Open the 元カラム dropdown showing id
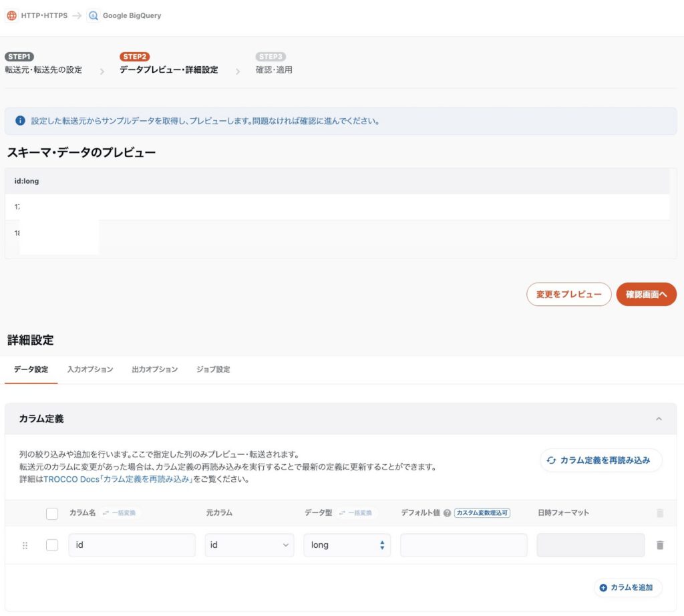This screenshot has width=684, height=616. tap(249, 545)
